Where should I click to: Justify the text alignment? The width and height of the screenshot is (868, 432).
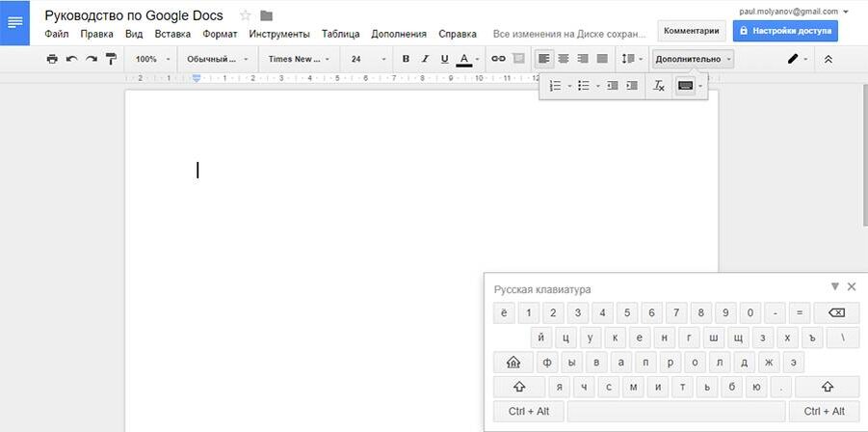pyautogui.click(x=602, y=59)
